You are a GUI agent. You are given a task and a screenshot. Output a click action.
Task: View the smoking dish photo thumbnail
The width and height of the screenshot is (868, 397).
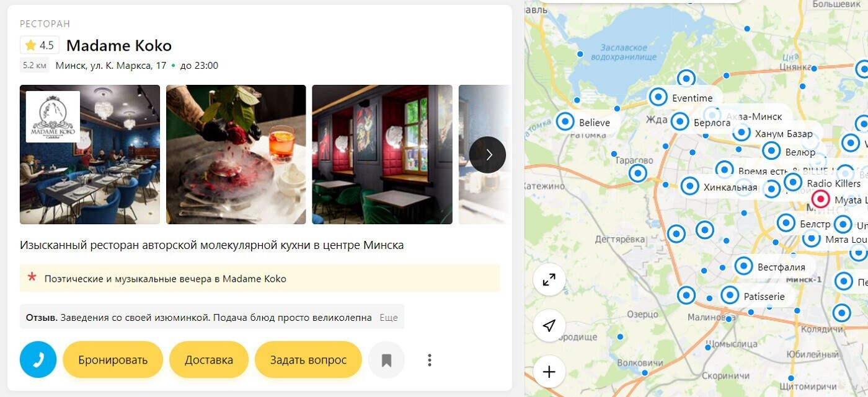236,154
